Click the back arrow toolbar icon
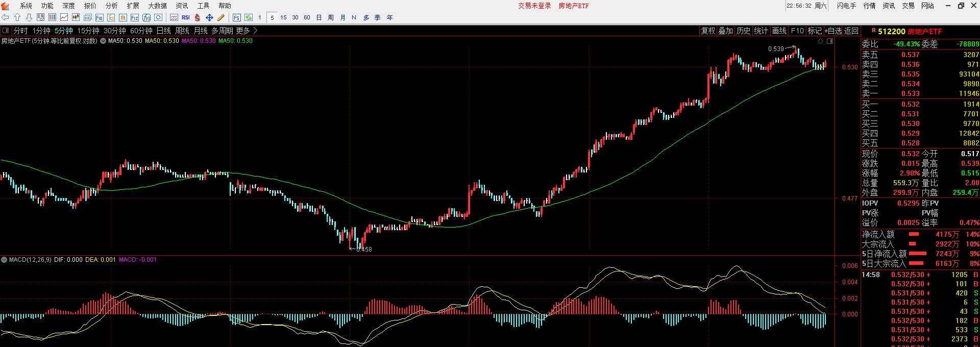Viewport: 980px width, 347px height. 6,17
